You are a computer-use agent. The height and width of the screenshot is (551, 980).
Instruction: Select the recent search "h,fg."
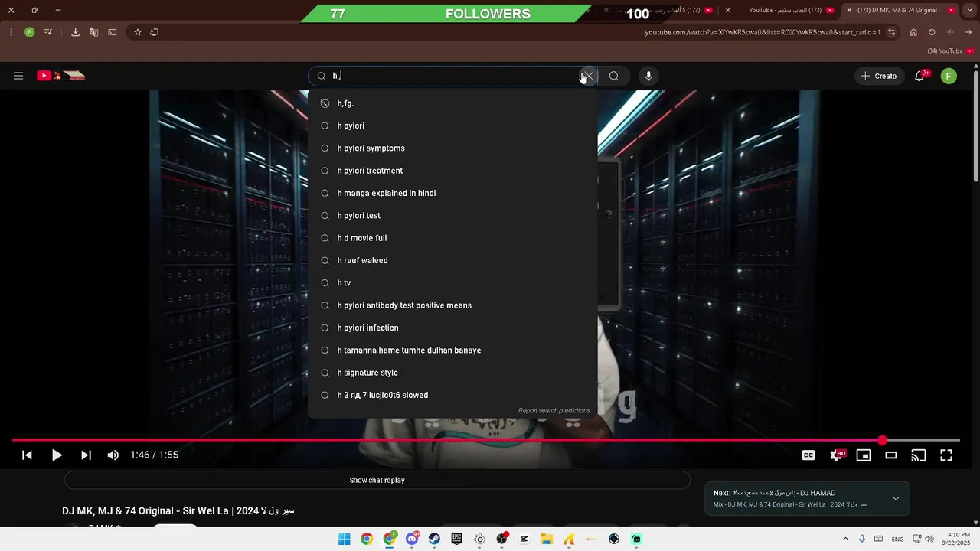click(x=452, y=103)
